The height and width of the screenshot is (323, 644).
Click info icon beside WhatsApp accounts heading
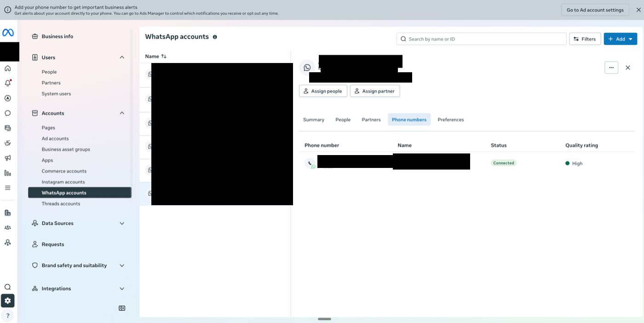[x=215, y=37]
